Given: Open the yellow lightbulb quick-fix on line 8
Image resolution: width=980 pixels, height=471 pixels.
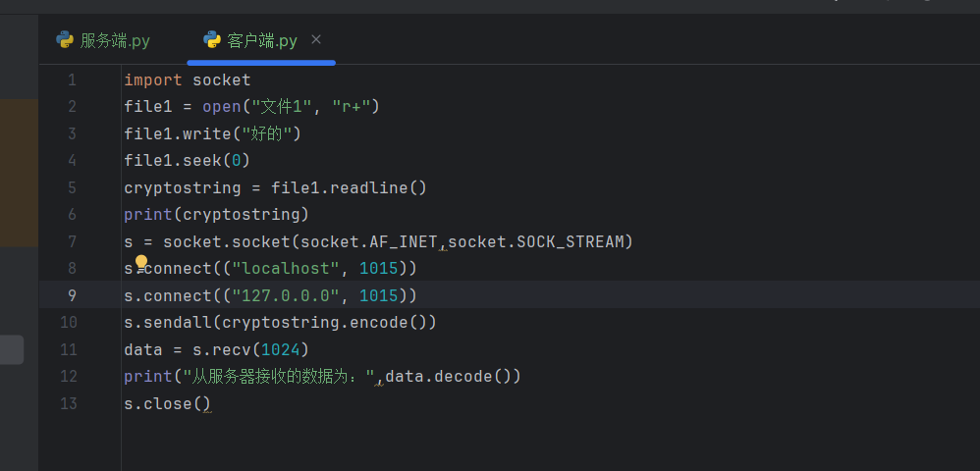Looking at the screenshot, I should pyautogui.click(x=141, y=262).
